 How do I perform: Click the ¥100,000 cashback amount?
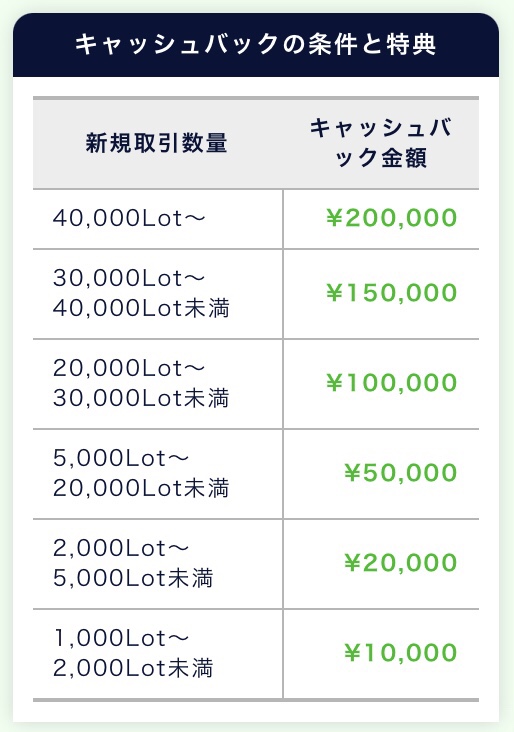coord(391,383)
